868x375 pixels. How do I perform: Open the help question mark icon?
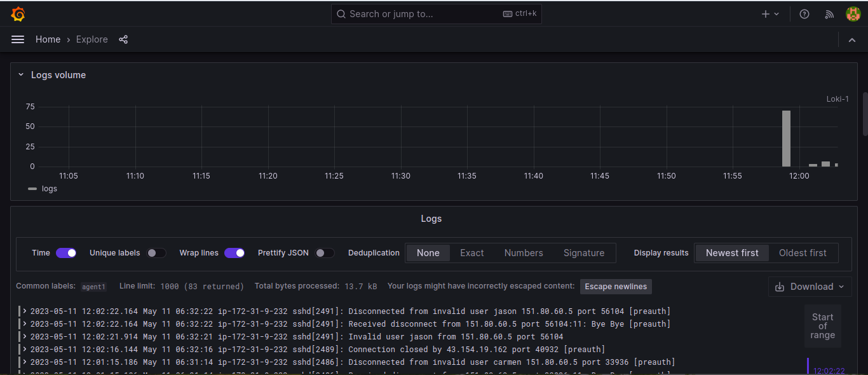tap(804, 14)
